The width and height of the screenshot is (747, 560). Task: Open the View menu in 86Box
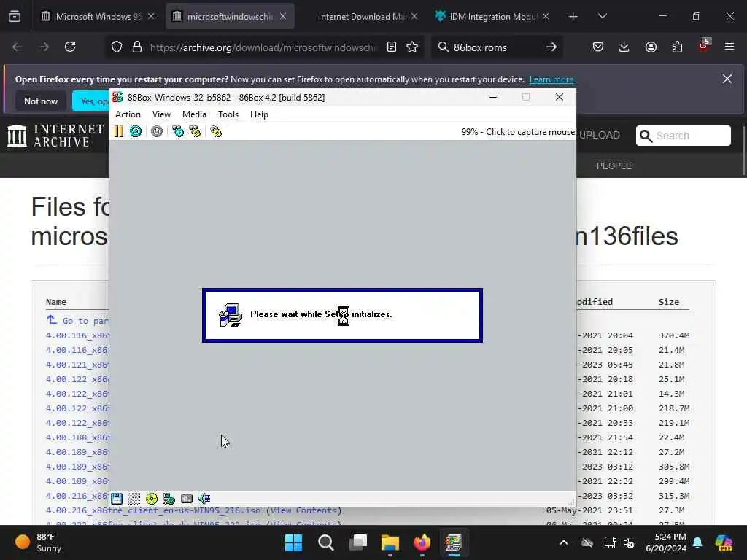[161, 114]
